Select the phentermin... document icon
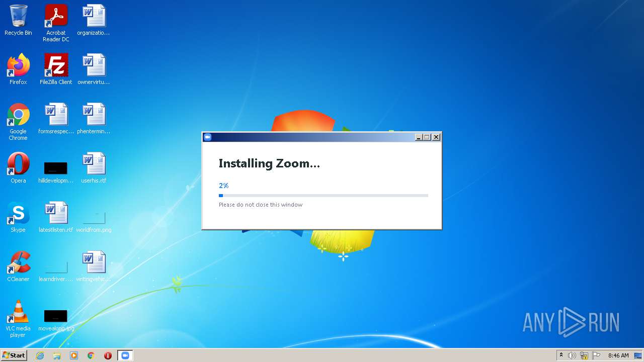The height and width of the screenshot is (362, 644). pos(94,119)
